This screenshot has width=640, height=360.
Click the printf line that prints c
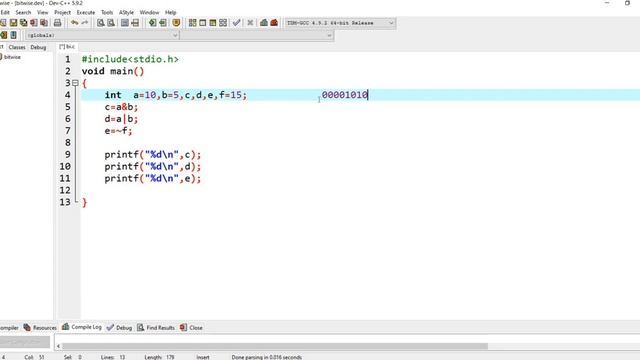coord(153,155)
